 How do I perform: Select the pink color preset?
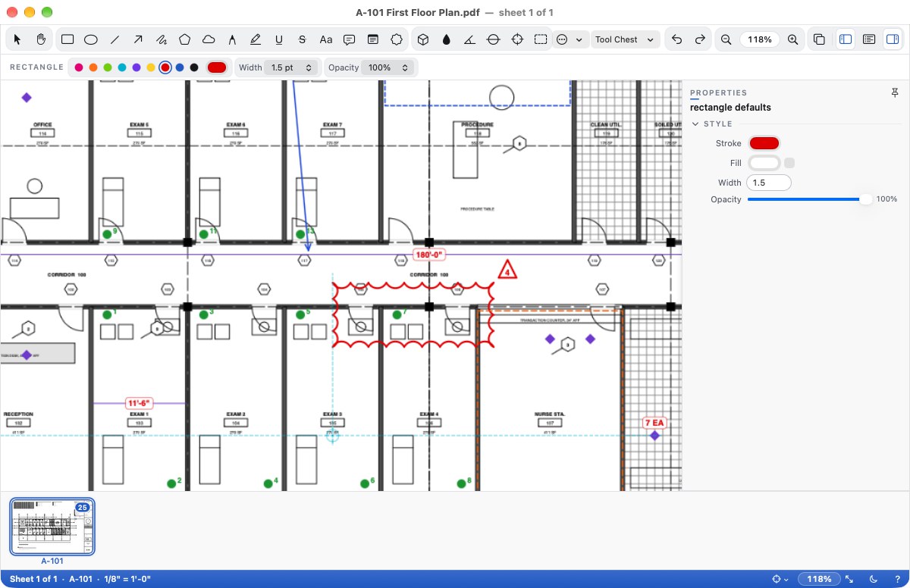pyautogui.click(x=78, y=67)
